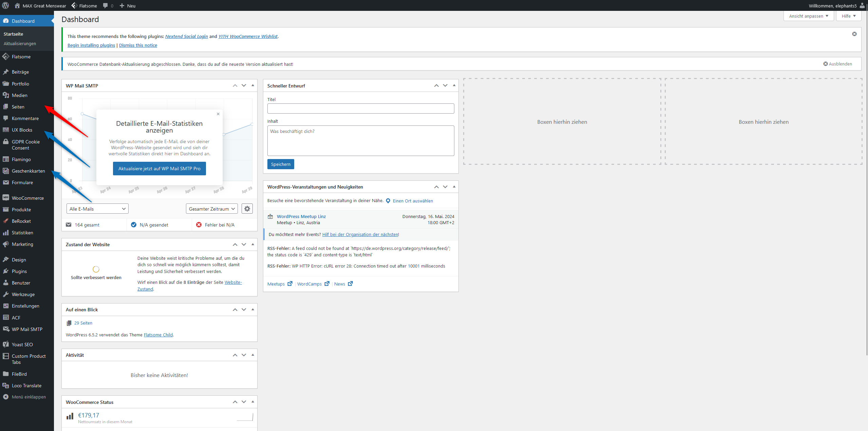
Task: Click the €179,17 net sales value
Action: (x=89, y=415)
